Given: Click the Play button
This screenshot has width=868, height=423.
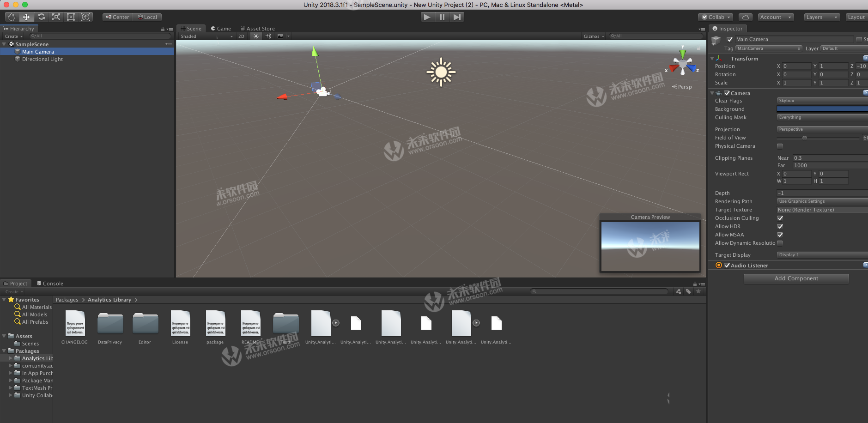Looking at the screenshot, I should [427, 17].
